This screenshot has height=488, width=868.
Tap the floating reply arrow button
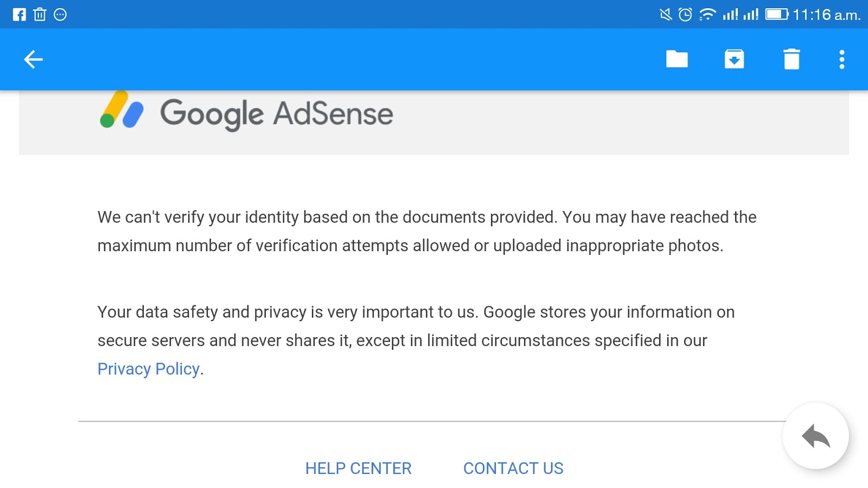tap(815, 436)
